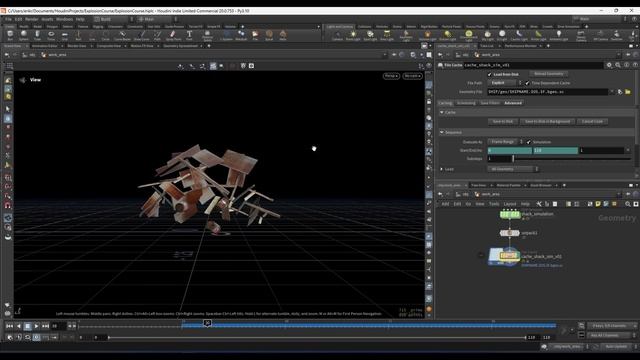Open the Build desktop selector dropdown

click(x=113, y=19)
